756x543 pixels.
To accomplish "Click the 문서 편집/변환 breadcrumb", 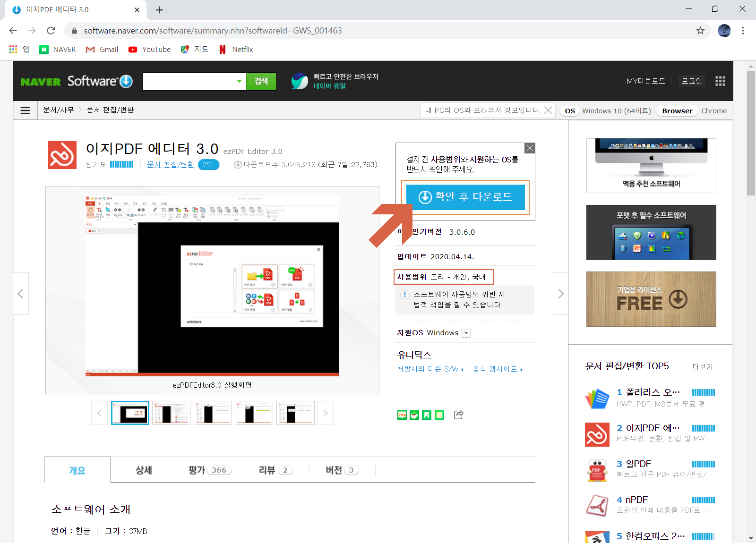I will tap(110, 110).
